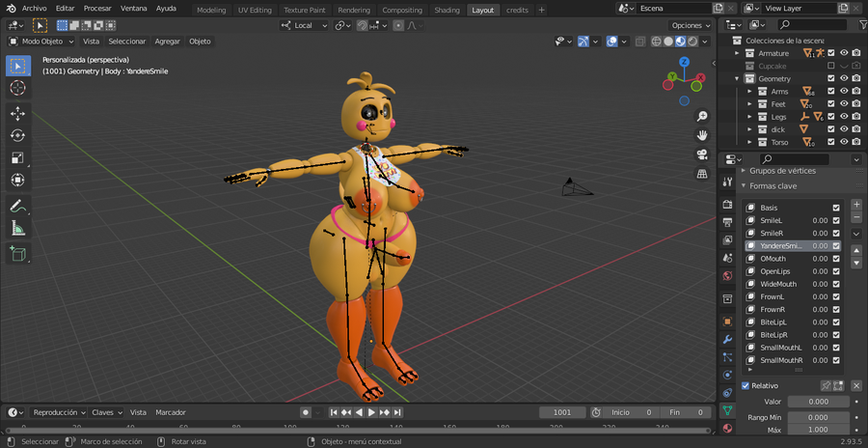The height and width of the screenshot is (448, 868).
Task: Switch orthographic/perspective grid icon
Action: click(x=702, y=174)
